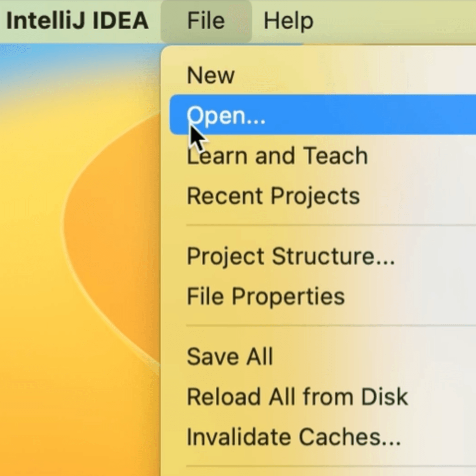
Task: Select Invalidate Caches... menu entry
Action: click(x=294, y=437)
